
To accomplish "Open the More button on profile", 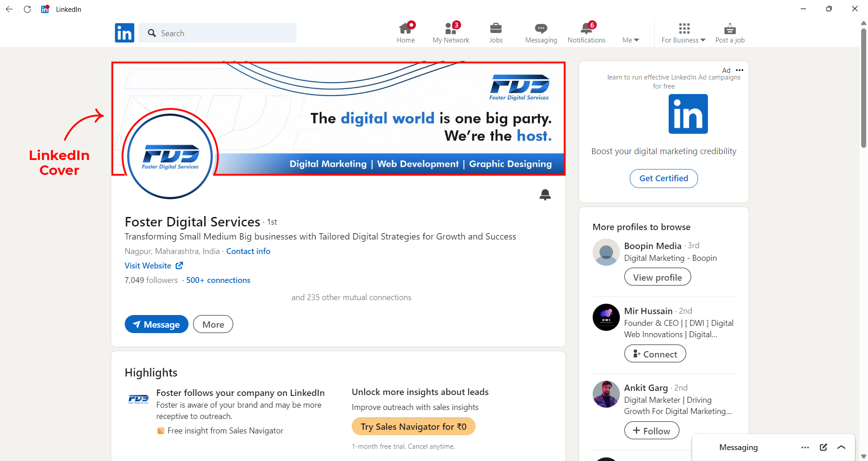I will pyautogui.click(x=213, y=324).
